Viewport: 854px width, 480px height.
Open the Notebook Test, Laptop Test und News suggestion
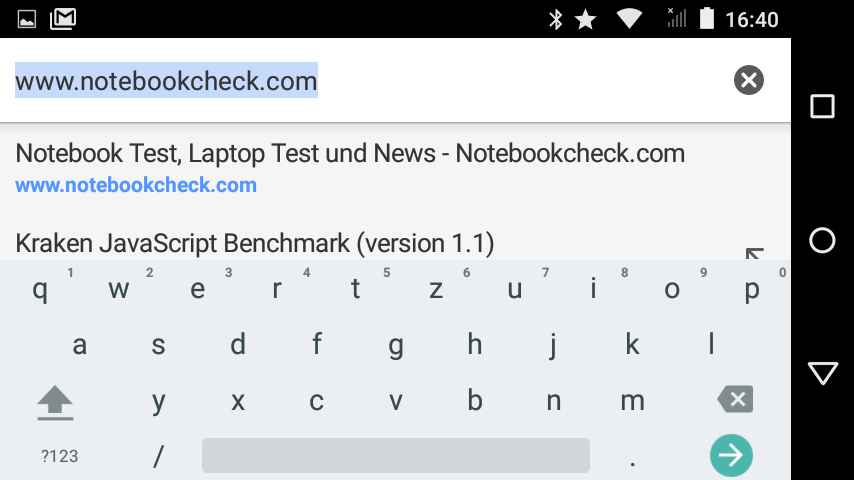pos(395,168)
